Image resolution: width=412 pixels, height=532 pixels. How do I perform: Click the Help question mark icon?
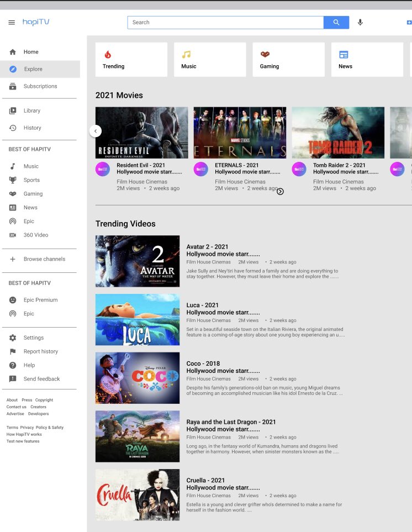point(13,365)
